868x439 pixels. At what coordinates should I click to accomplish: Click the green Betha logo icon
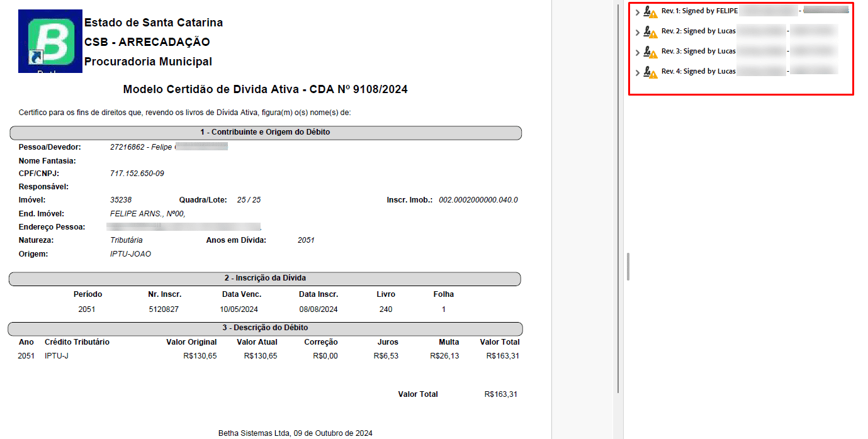click(50, 41)
